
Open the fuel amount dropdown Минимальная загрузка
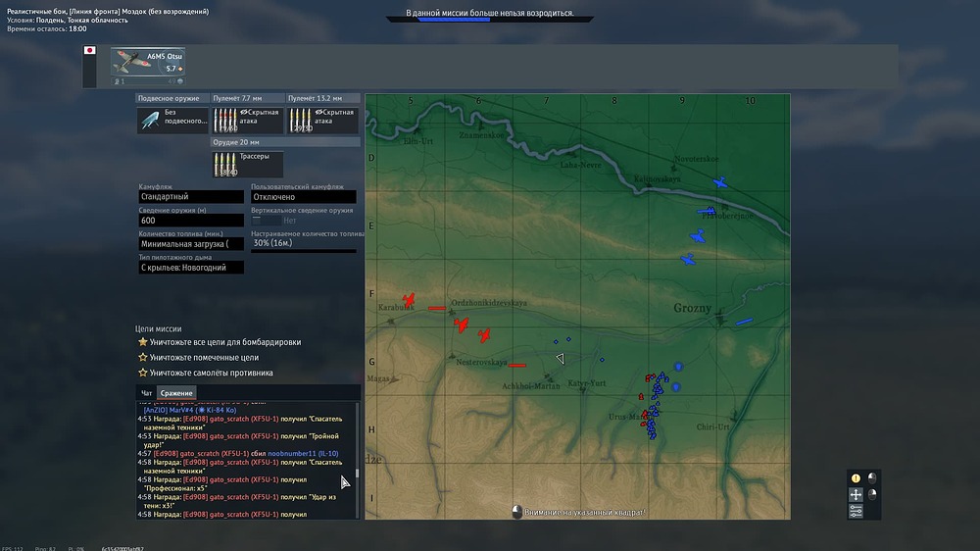(x=191, y=244)
